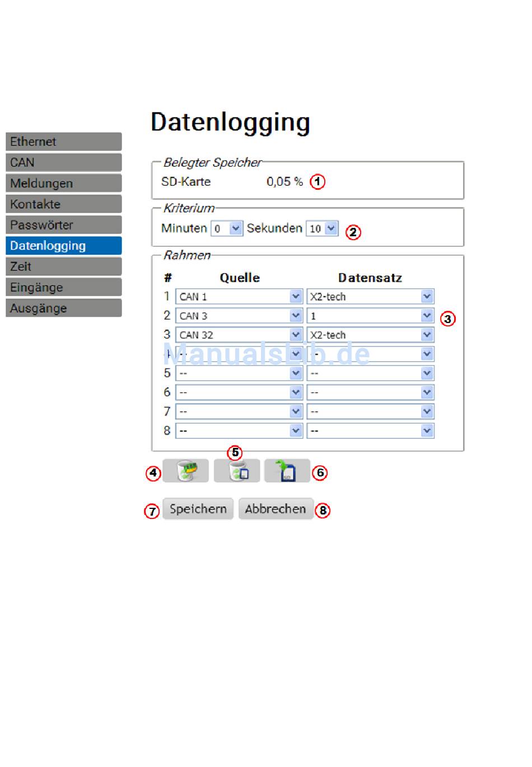Go to Meldungen section
Image resolution: width=532 pixels, height=767 pixels.
64,183
